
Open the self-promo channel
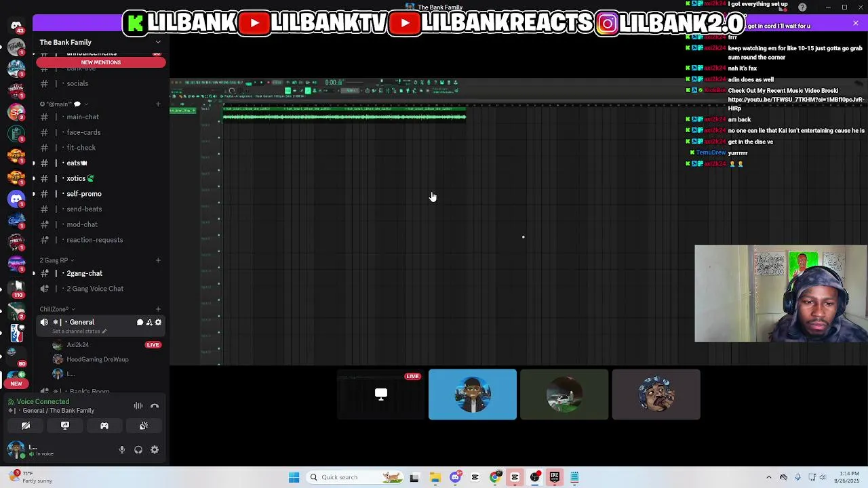pyautogui.click(x=100, y=194)
